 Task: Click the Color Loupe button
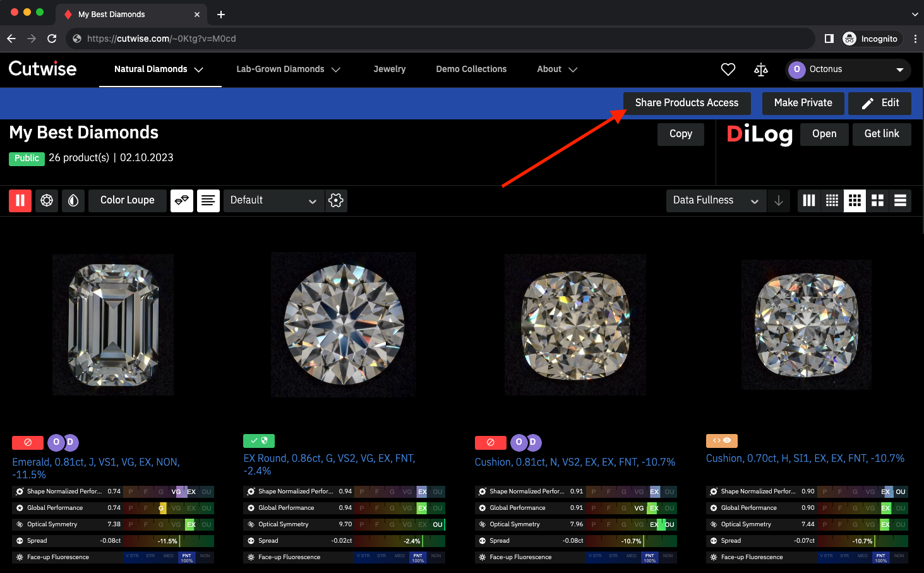128,200
